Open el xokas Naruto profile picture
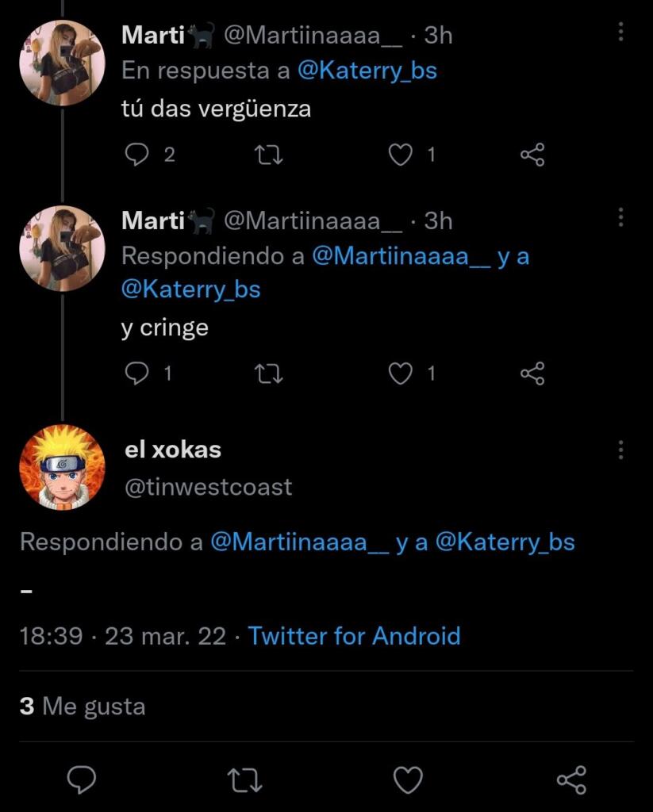 [x=62, y=467]
